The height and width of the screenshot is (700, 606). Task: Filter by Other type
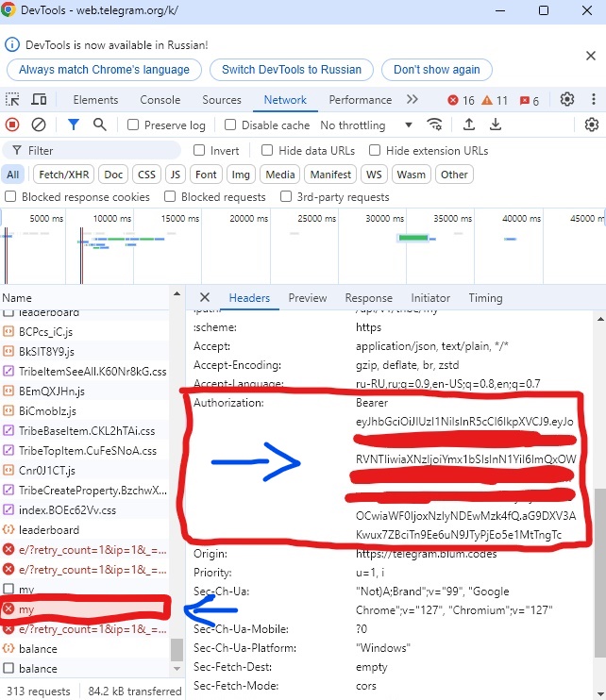click(454, 175)
